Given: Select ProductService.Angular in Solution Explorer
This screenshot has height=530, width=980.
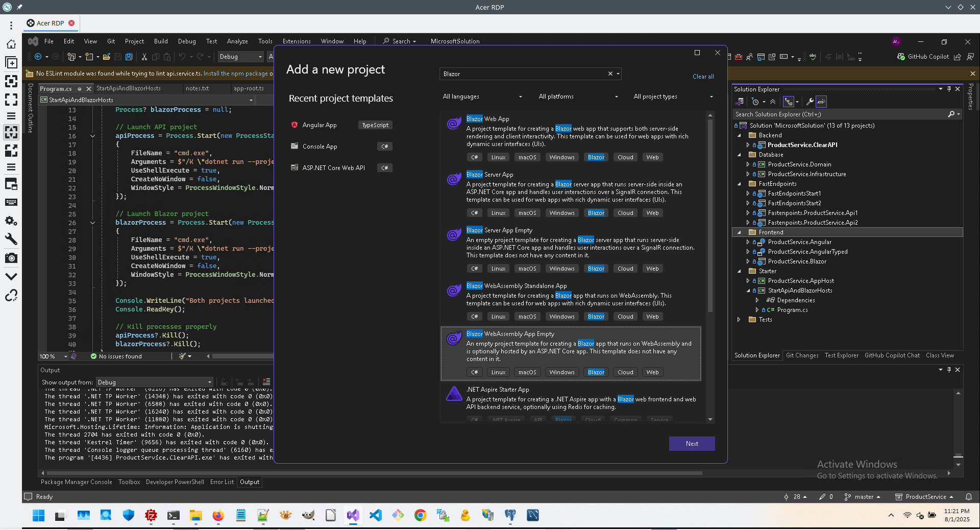Looking at the screenshot, I should click(x=799, y=242).
